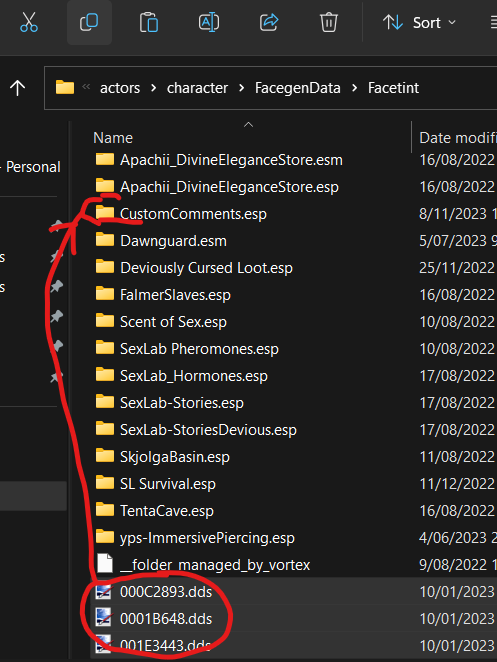Click folder icon of FalmerSlaves.esp
Image resolution: width=497 pixels, height=662 pixels.
(105, 294)
